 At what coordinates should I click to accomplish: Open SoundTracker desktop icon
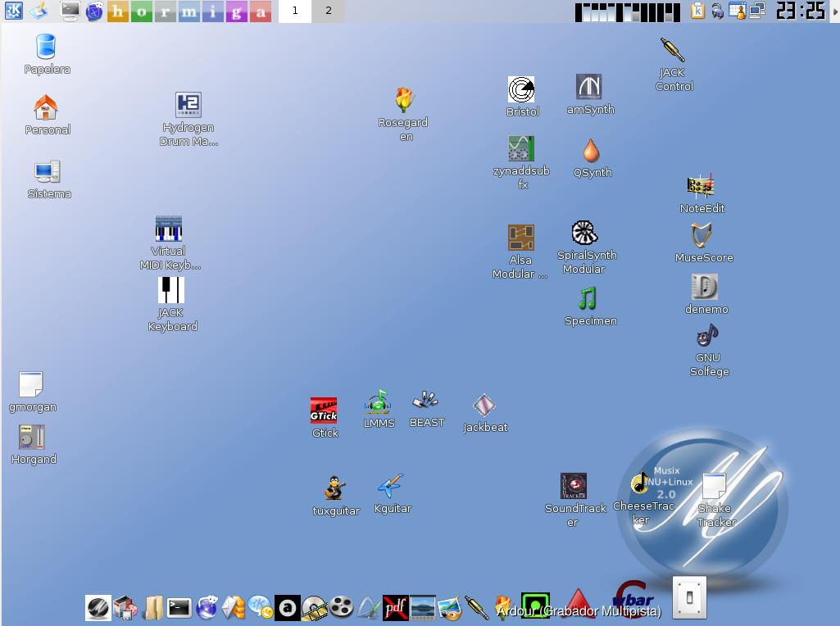click(x=574, y=486)
